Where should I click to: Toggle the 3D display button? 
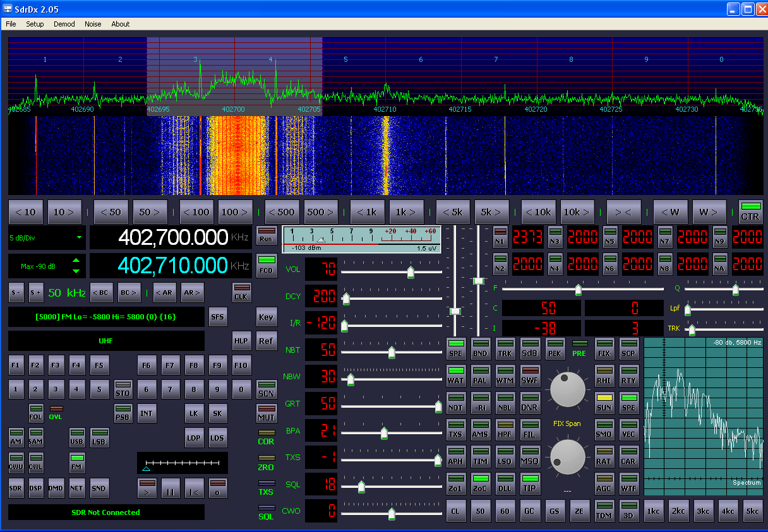tap(628, 511)
